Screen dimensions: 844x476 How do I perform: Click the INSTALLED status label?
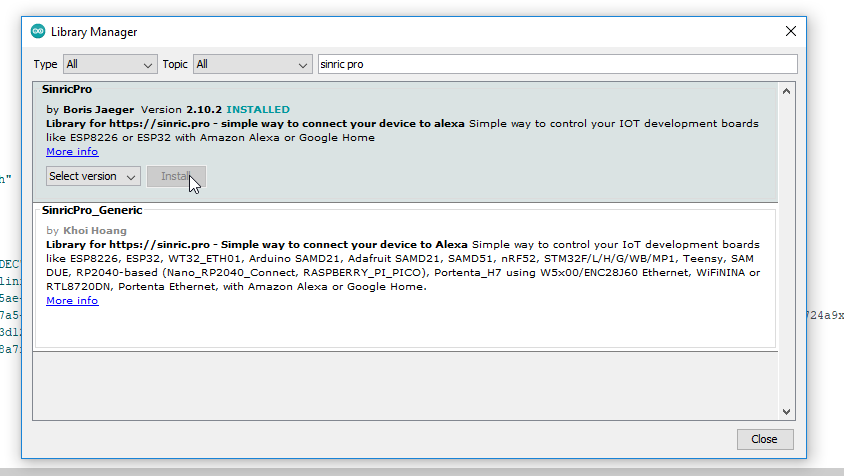click(x=258, y=109)
